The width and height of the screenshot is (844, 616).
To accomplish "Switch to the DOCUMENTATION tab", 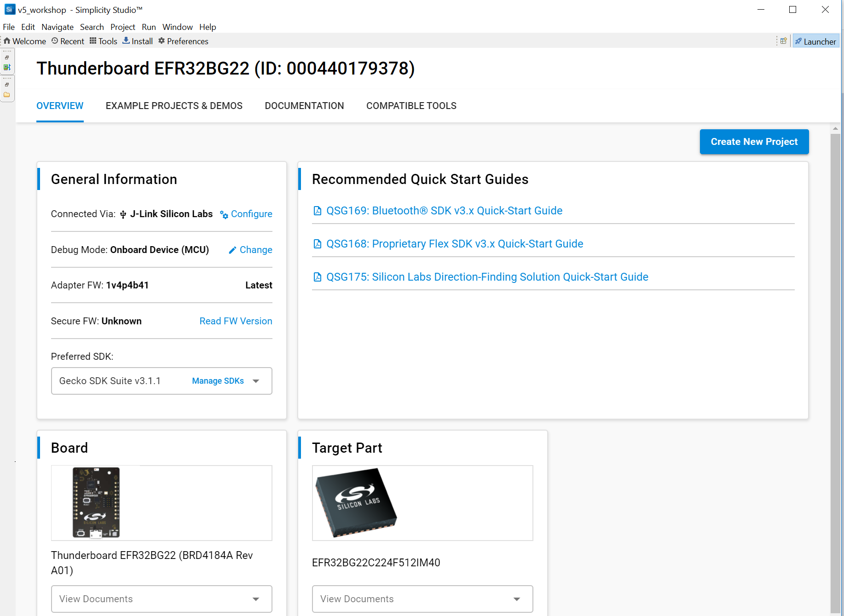I will pos(304,106).
